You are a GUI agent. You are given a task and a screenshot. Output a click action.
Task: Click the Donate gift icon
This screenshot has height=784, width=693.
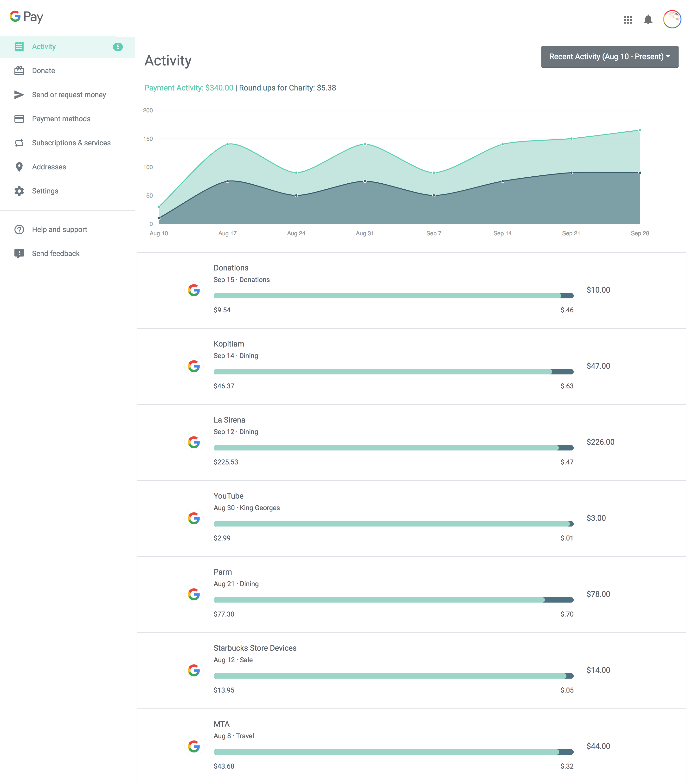(19, 71)
